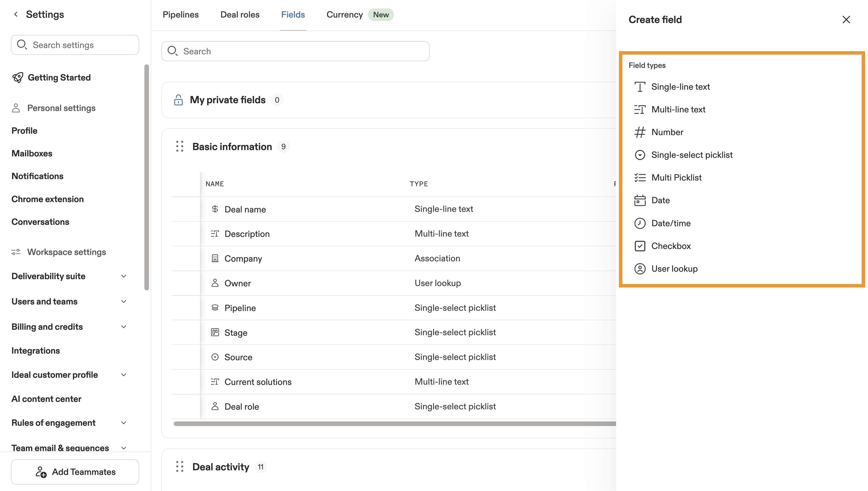This screenshot has height=491, width=868.
Task: Select Single-select picklist field type
Action: click(x=692, y=155)
